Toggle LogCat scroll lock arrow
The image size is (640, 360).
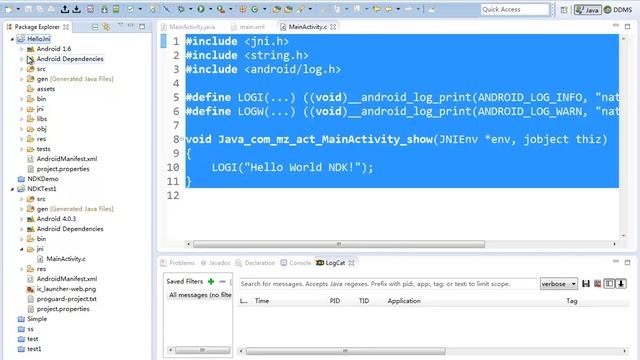[621, 284]
